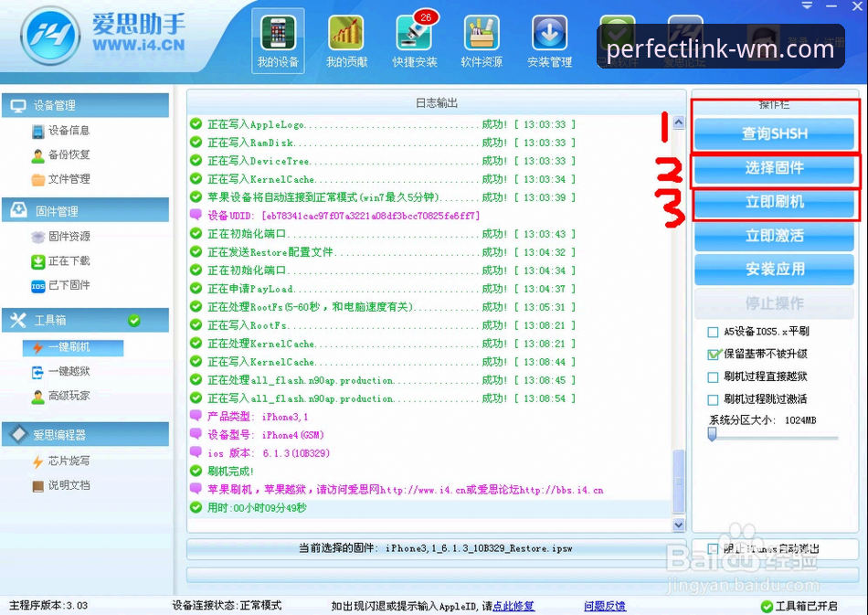Open 问题反馈 link
Screen dimensions: 868x615
point(605,606)
